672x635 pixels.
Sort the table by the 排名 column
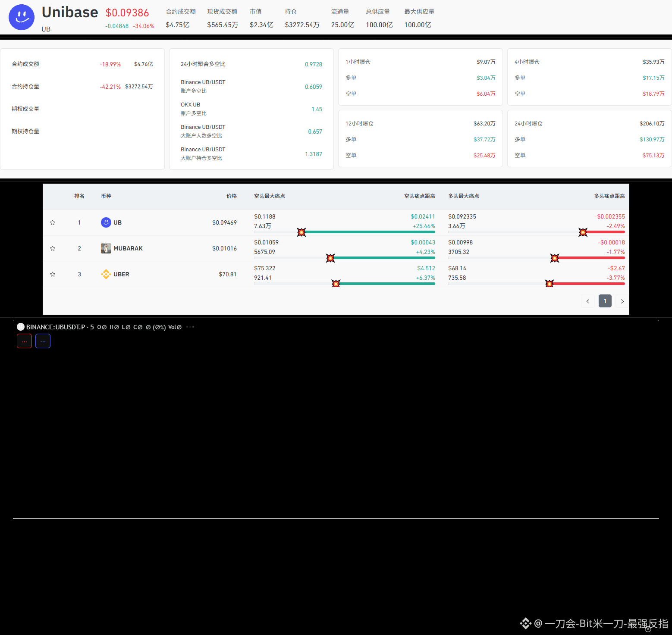coord(79,196)
